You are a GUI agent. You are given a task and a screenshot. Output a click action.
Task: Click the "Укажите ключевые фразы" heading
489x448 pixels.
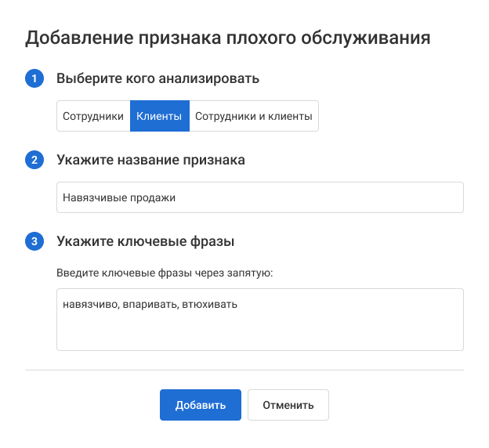(146, 242)
